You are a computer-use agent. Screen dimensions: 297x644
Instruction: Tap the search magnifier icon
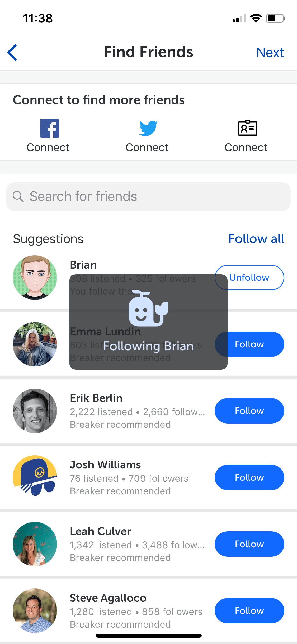tap(18, 196)
